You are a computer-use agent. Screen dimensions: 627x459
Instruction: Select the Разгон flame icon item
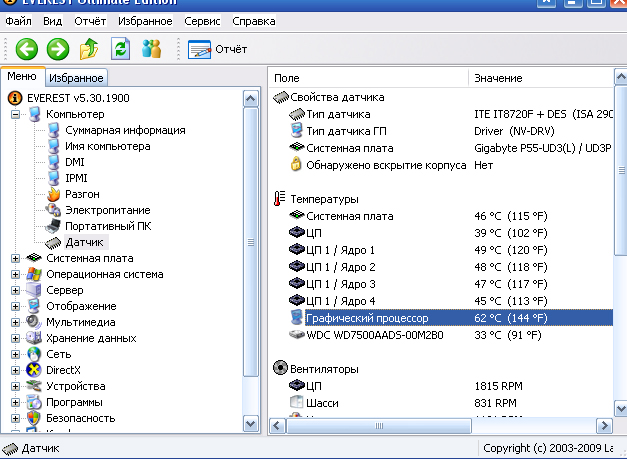[54, 194]
